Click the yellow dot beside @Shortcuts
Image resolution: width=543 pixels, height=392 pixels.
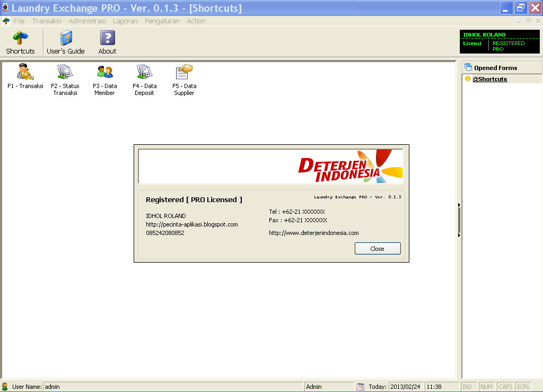tap(468, 79)
